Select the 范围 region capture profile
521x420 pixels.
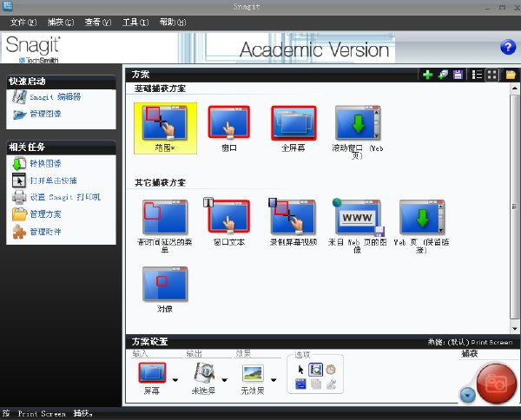click(x=165, y=128)
